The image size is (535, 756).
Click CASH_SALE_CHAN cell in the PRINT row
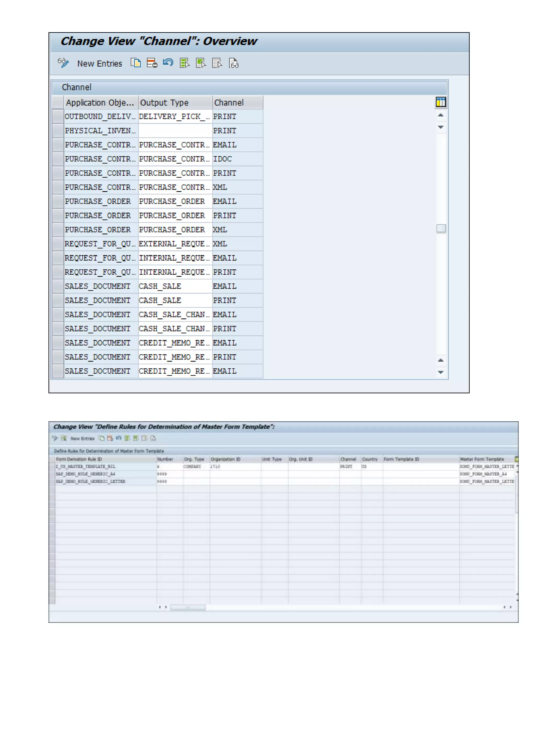[x=175, y=329]
